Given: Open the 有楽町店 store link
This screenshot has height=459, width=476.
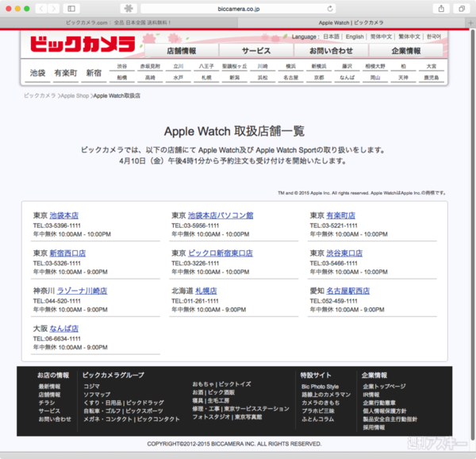Looking at the screenshot, I should tap(340, 215).
